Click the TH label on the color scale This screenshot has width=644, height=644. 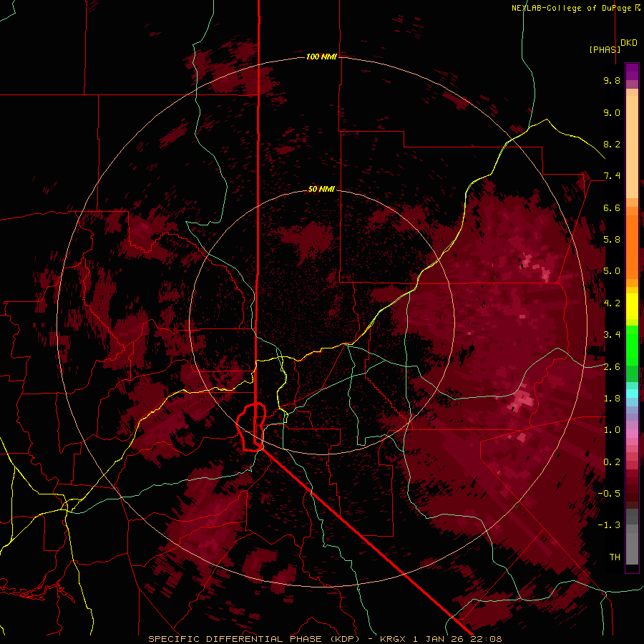615,557
